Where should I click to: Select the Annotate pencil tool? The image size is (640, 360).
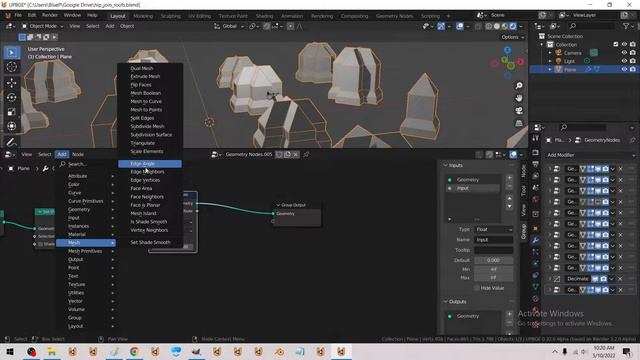11,142
